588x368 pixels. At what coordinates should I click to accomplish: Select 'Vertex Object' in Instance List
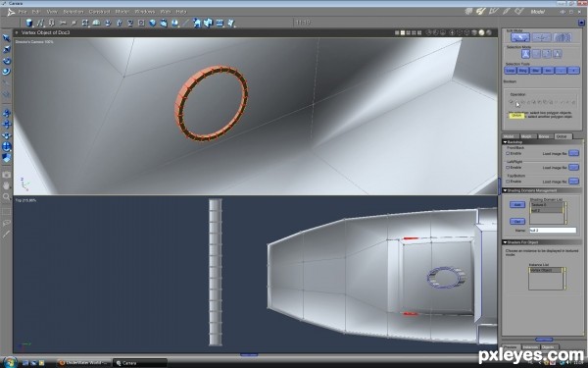click(x=546, y=270)
